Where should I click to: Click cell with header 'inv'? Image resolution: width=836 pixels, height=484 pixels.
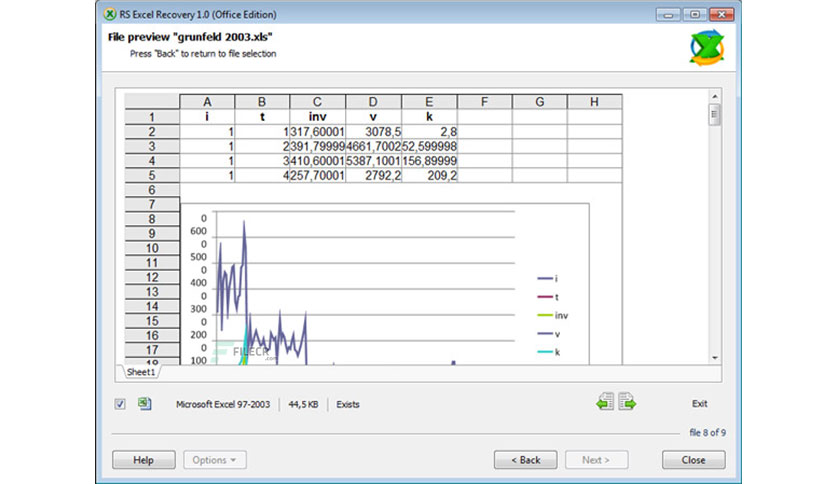317,117
